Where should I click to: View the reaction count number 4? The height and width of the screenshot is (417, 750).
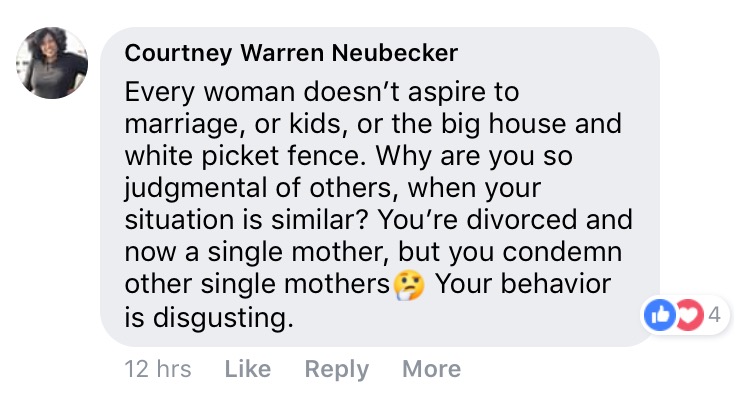714,316
